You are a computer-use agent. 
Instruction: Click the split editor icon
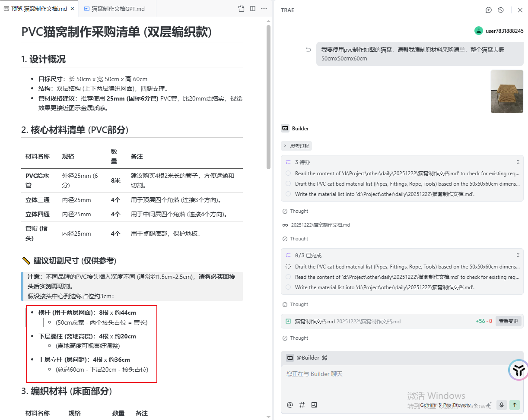point(253,9)
